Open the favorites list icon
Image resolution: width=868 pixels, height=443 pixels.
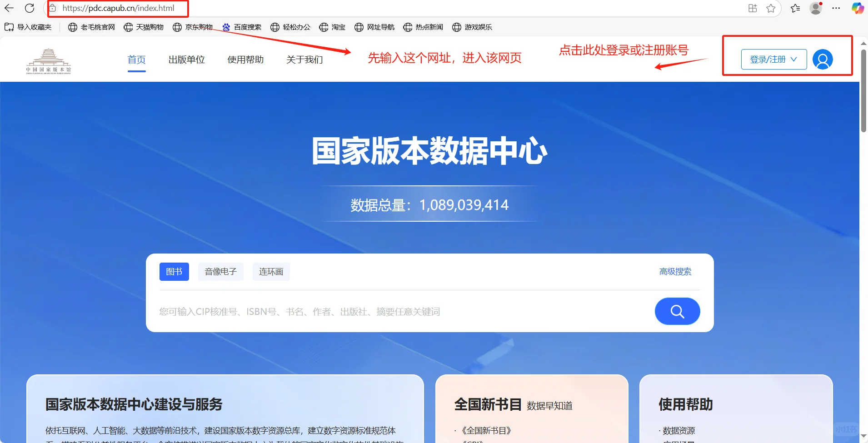click(795, 8)
